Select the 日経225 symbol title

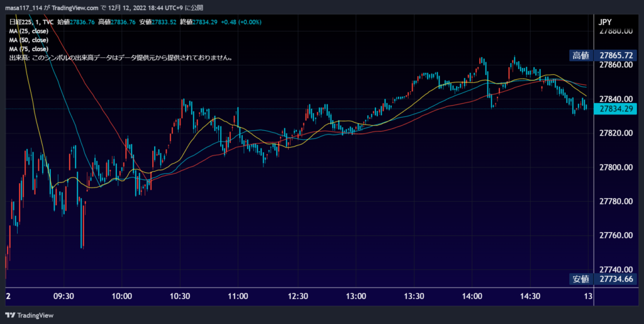point(20,22)
